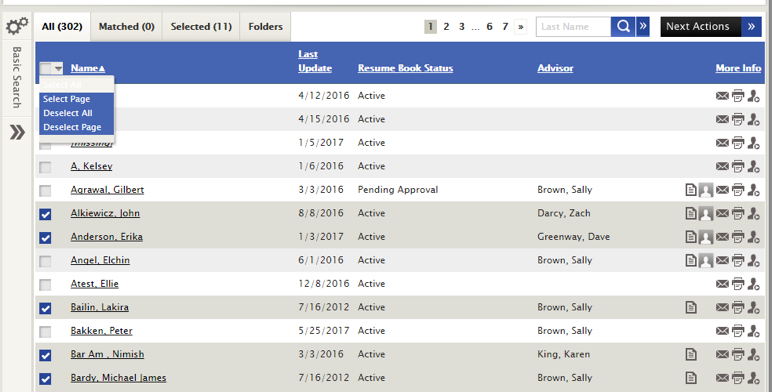Email Anderson, Erika
772x392 pixels.
point(722,237)
